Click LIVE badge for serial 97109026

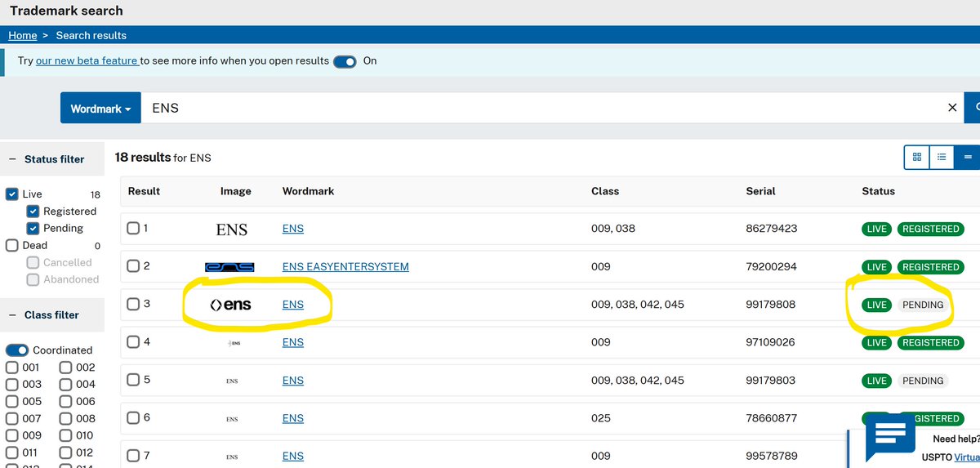tap(877, 342)
